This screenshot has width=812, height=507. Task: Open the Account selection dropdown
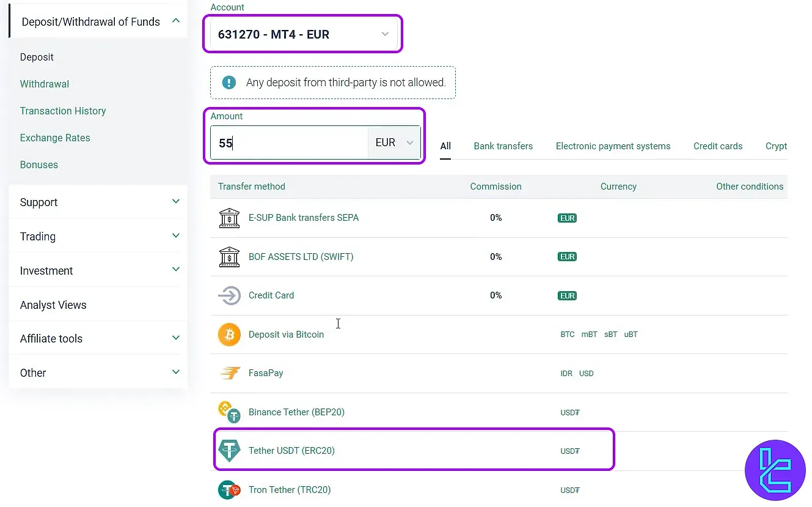coord(303,34)
